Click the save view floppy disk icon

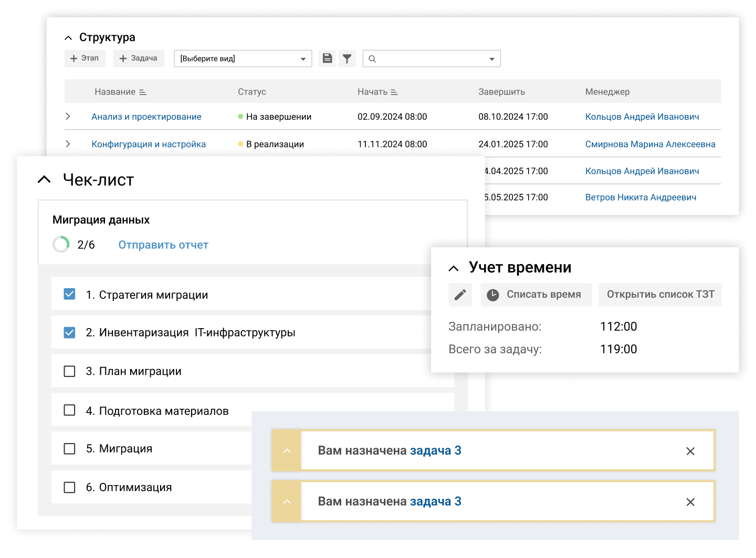click(327, 58)
